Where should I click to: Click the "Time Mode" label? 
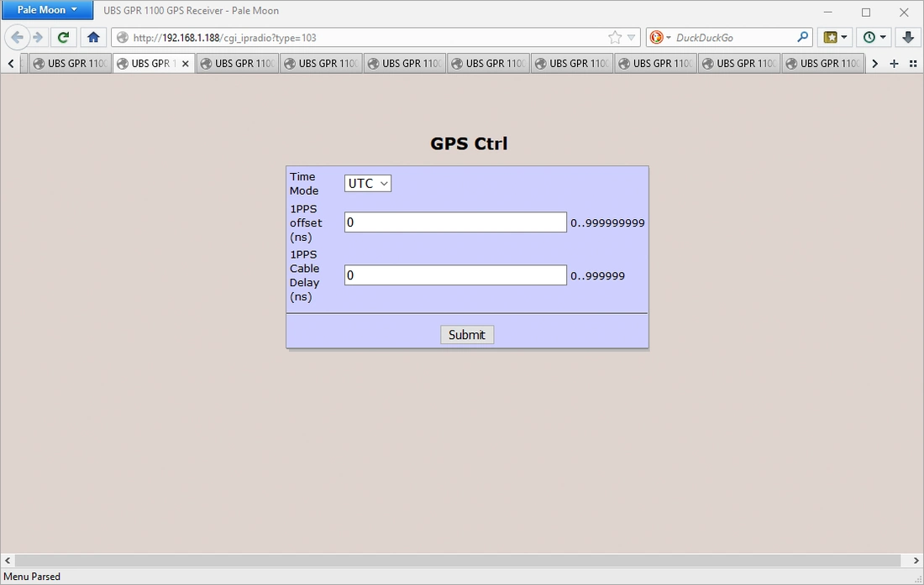pos(304,184)
